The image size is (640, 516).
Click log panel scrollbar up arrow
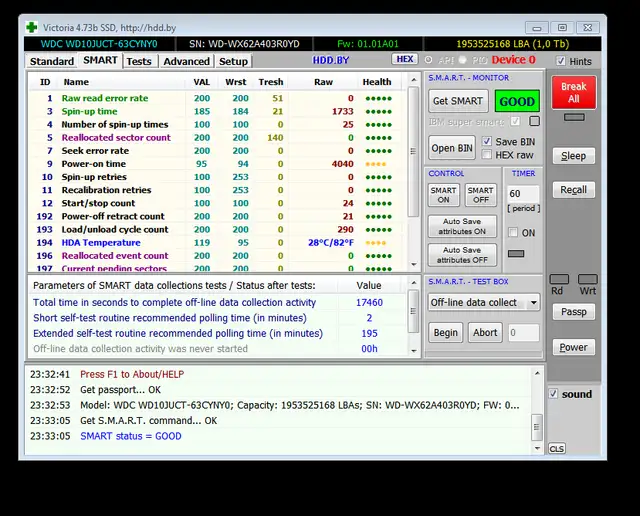[x=537, y=373]
